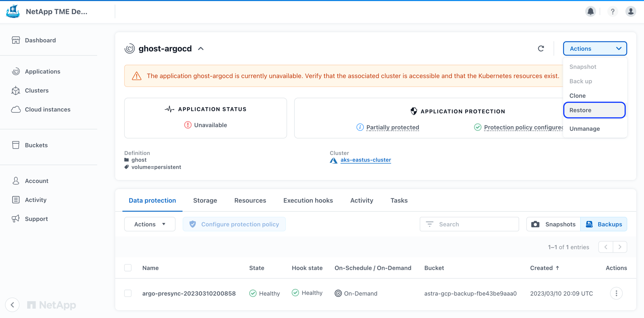Click the help question mark icon

point(612,11)
